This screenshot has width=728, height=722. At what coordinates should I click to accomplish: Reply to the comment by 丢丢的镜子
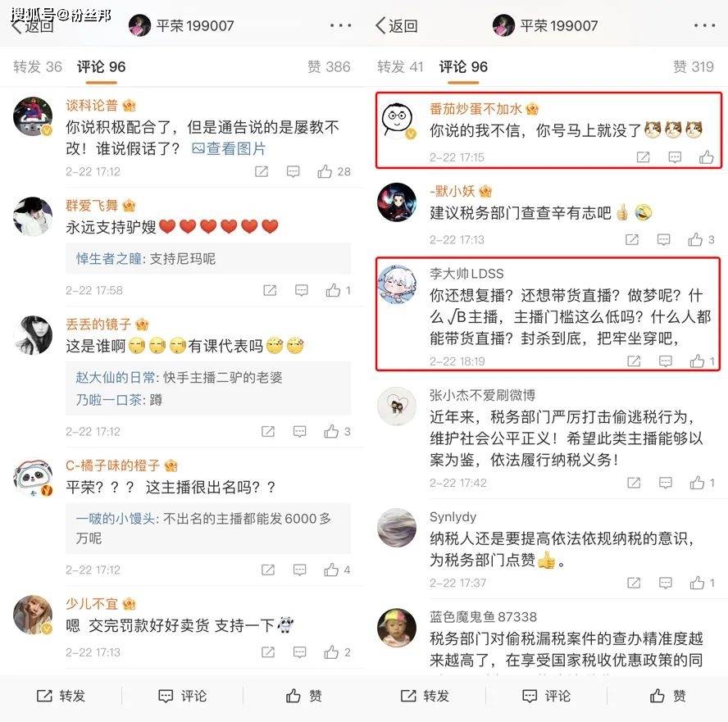coord(299,432)
